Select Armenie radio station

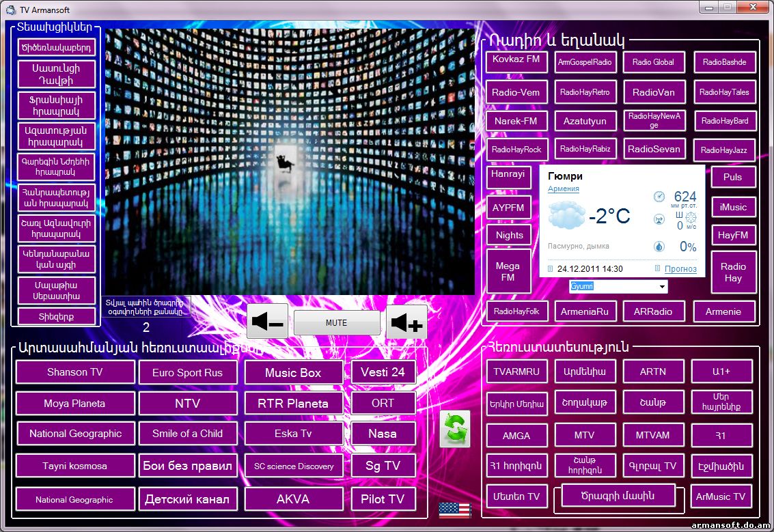pyautogui.click(x=723, y=311)
